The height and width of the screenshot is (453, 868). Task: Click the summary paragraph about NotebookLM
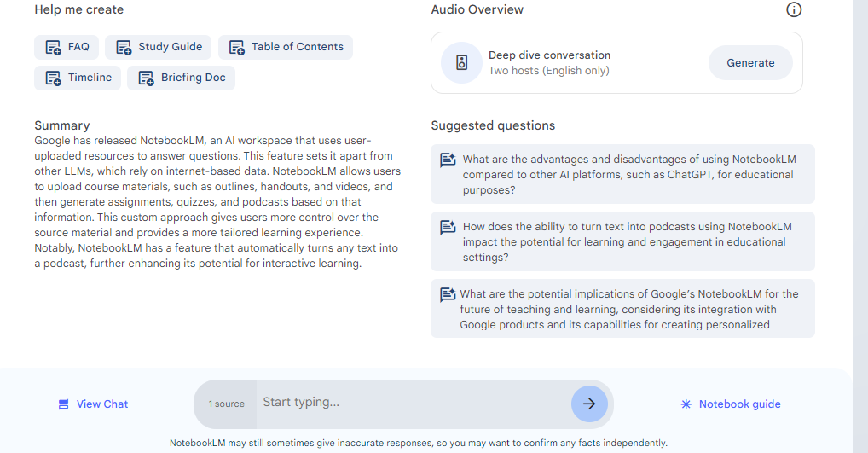click(217, 202)
